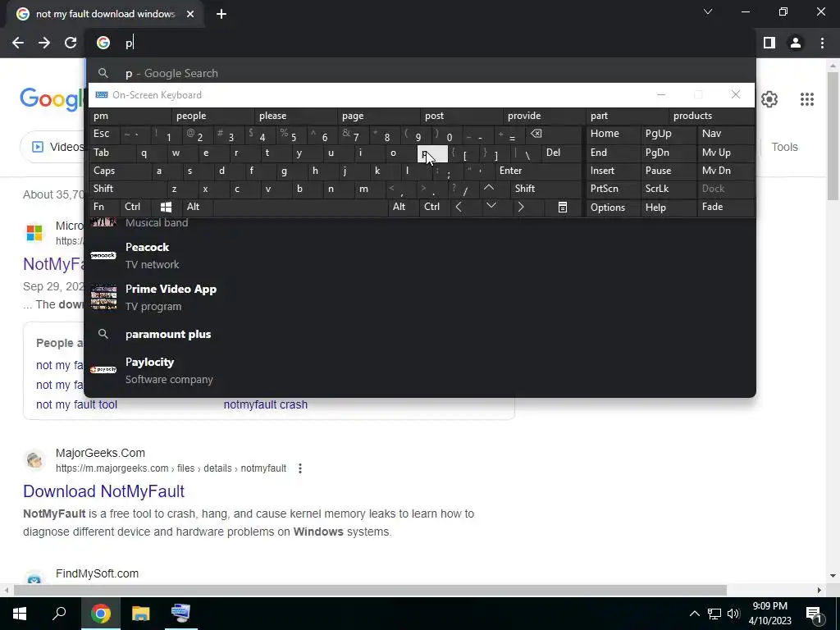The width and height of the screenshot is (840, 630).
Task: Open the notification center icon
Action: point(814,614)
